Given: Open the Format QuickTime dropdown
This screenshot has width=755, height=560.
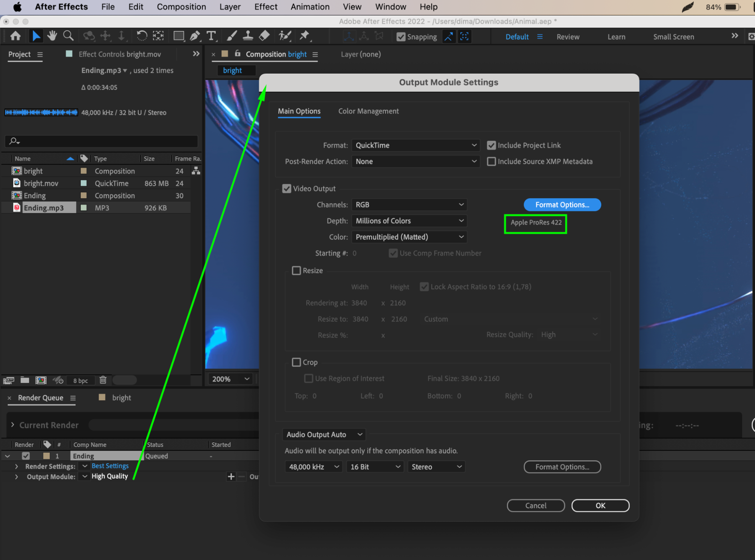Looking at the screenshot, I should (415, 145).
